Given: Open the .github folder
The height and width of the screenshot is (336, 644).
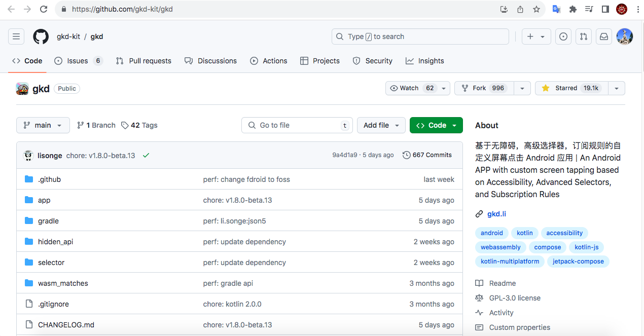Looking at the screenshot, I should coord(49,179).
